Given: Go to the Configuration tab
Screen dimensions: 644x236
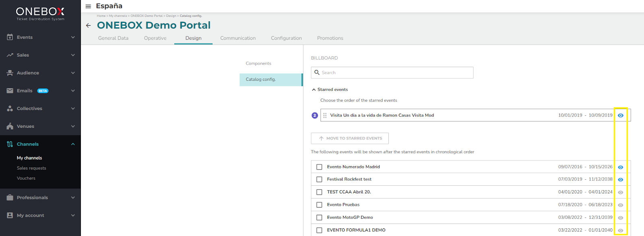Looking at the screenshot, I should click(286, 38).
